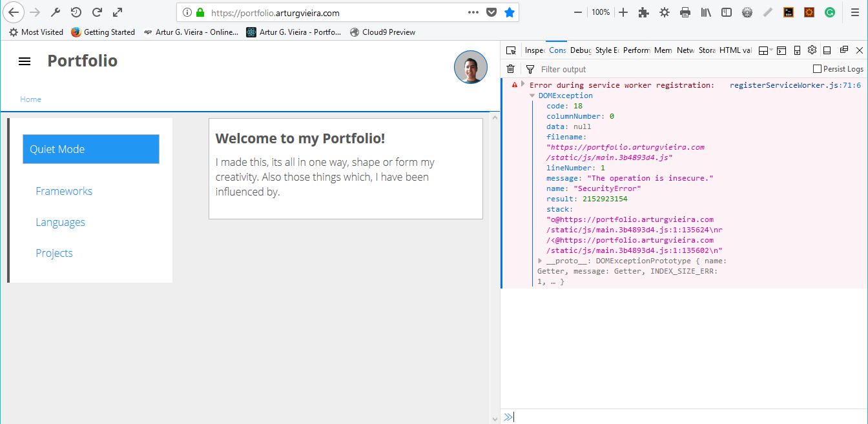Open developer tools wrench icon
The width and height of the screenshot is (868, 424).
[x=56, y=12]
